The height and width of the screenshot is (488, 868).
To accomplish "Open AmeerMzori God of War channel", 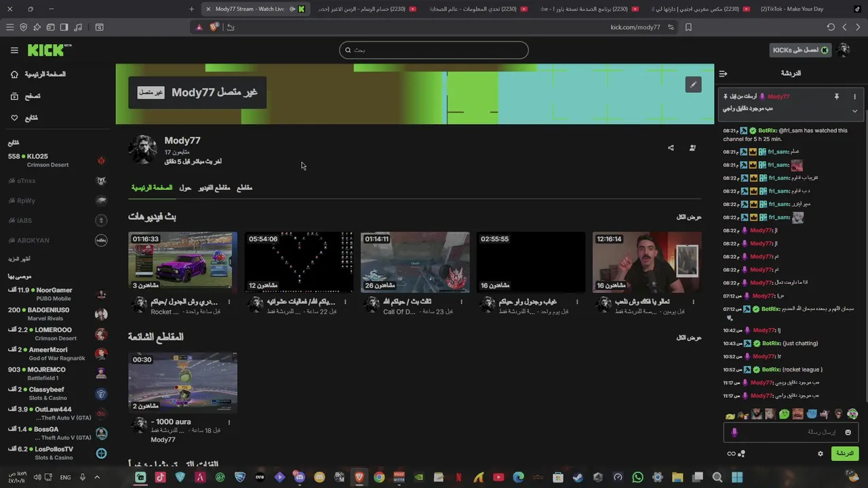I will [x=58, y=354].
